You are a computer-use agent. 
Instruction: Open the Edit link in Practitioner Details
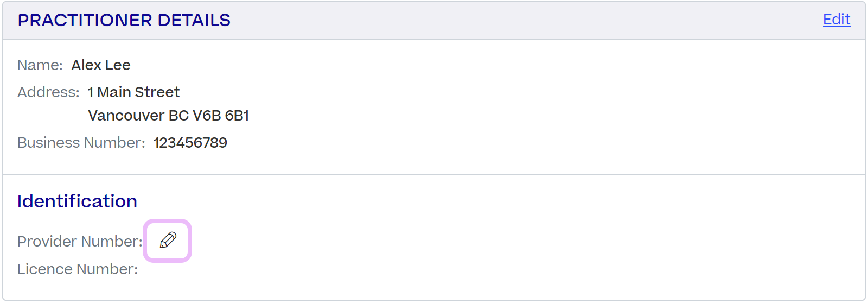(x=837, y=20)
